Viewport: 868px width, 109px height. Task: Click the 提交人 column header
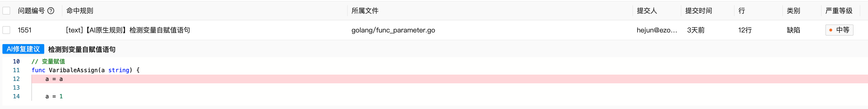(647, 11)
